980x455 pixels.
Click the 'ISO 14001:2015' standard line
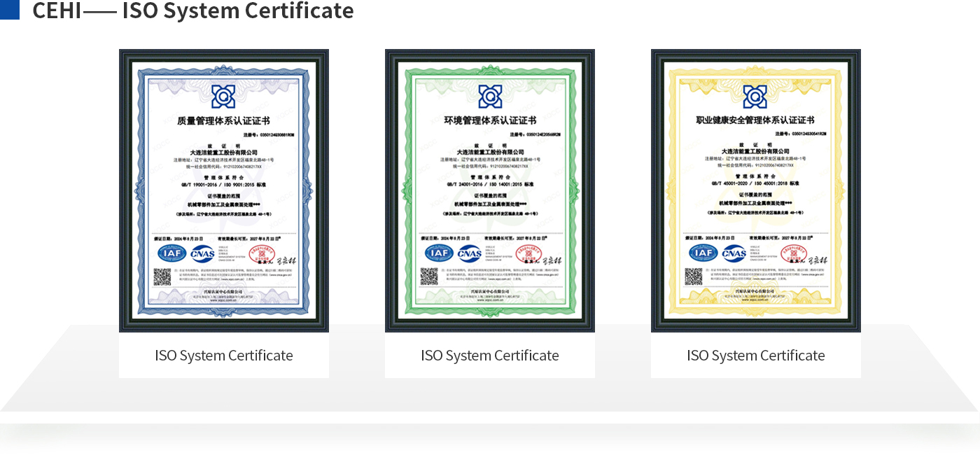490,185
